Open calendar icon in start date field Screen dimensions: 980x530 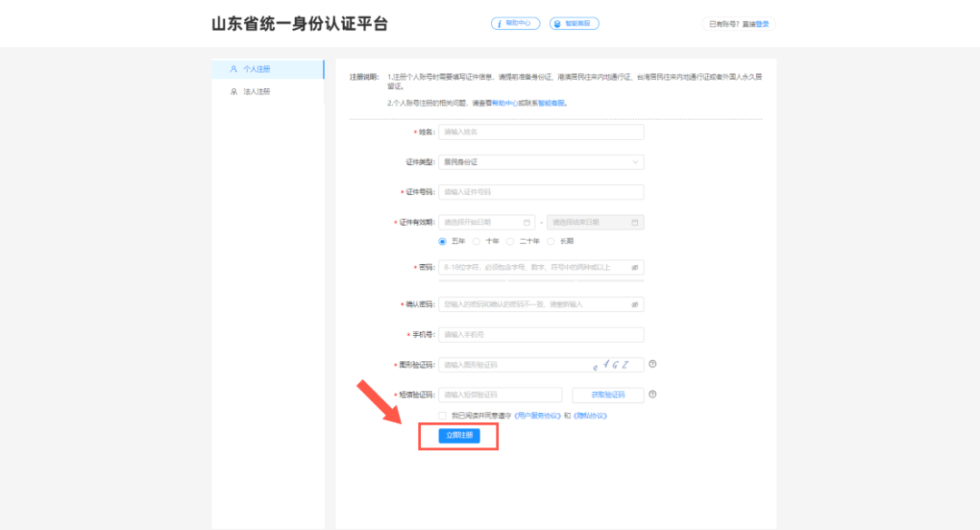point(526,222)
